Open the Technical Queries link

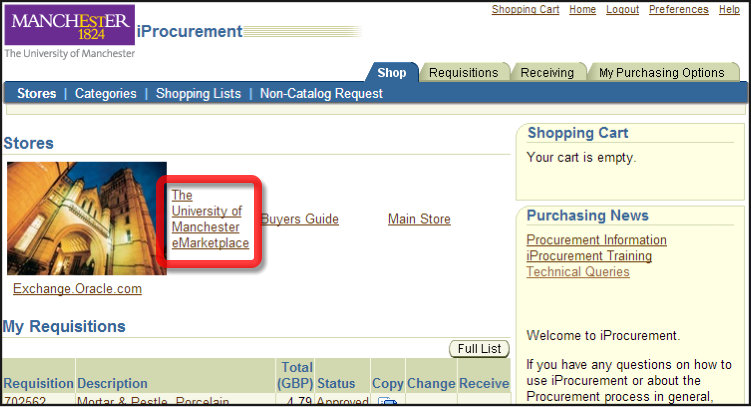tap(578, 271)
